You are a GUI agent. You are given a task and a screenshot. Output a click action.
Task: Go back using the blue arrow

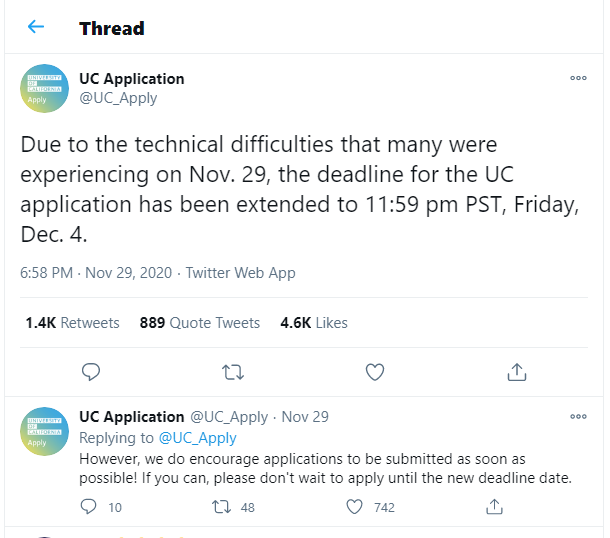[36, 27]
